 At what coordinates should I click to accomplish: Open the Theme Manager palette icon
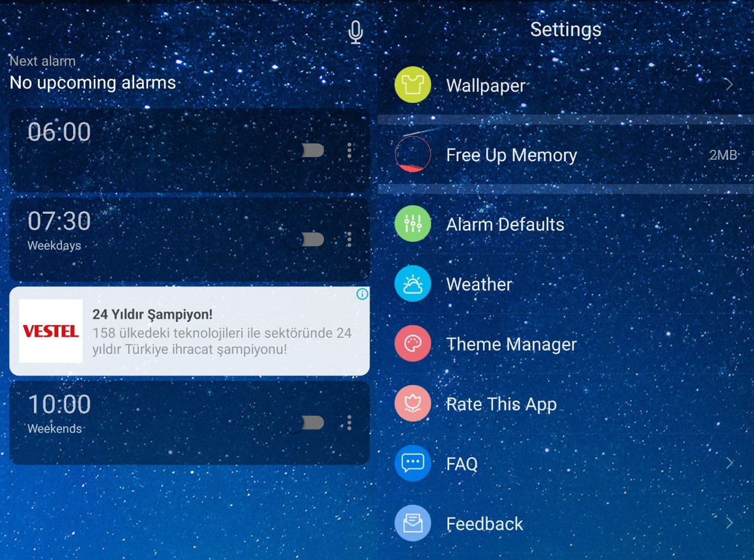(x=413, y=344)
